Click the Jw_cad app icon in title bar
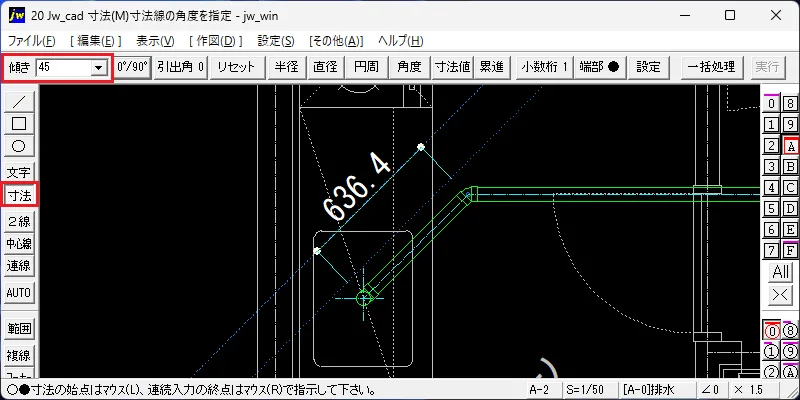800x400 pixels. click(x=17, y=15)
